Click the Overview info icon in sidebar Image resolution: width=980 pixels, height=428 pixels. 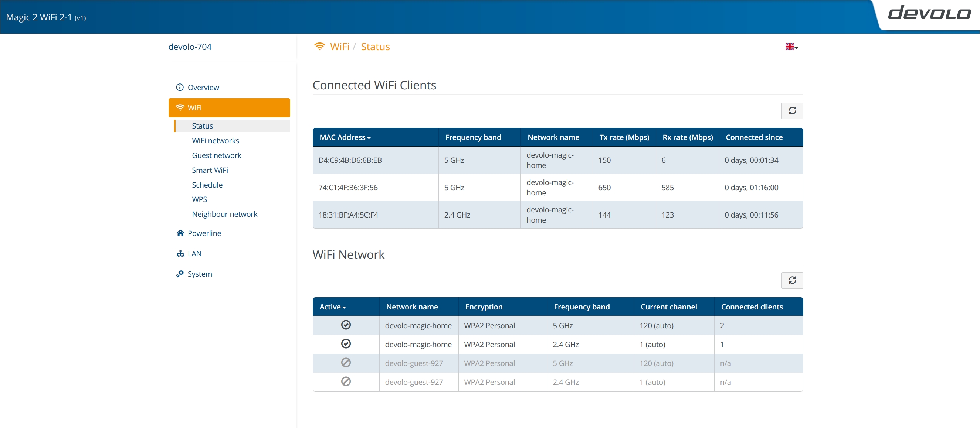point(180,88)
